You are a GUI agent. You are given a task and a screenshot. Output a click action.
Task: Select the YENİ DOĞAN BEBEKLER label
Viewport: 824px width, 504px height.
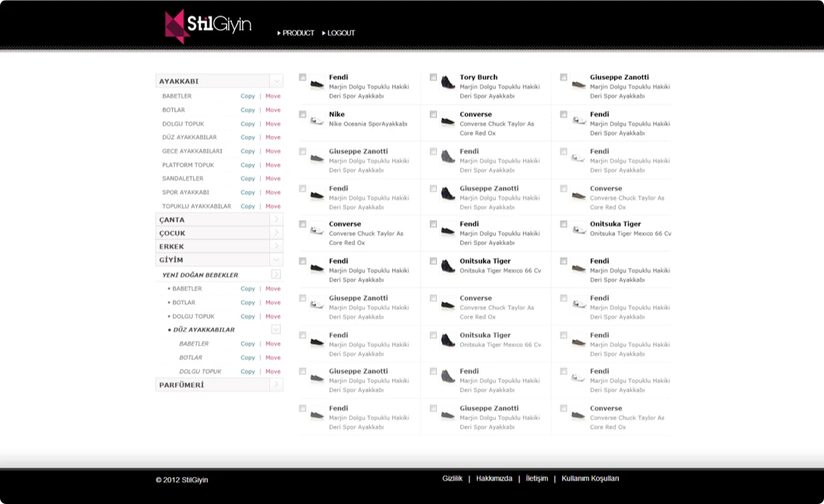click(200, 275)
